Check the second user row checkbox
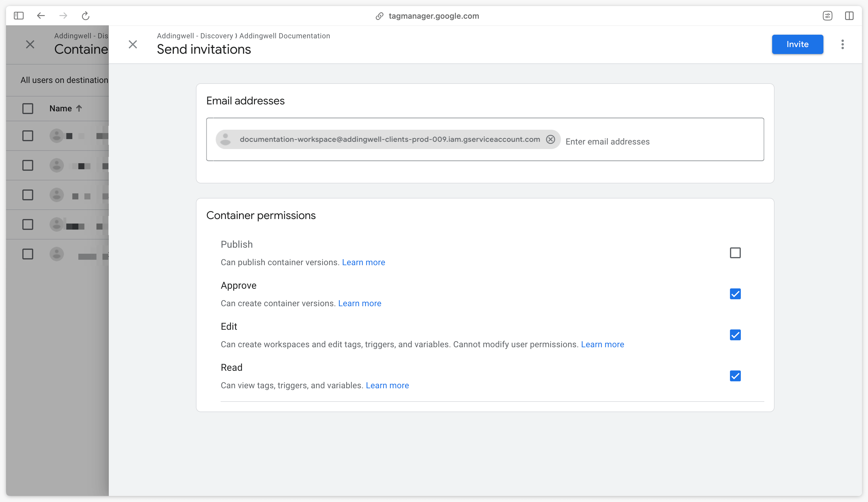This screenshot has height=502, width=868. point(27,165)
